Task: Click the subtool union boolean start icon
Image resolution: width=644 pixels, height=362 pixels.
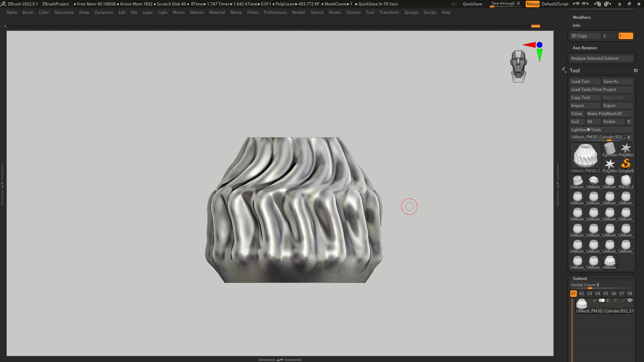Action: click(x=602, y=301)
